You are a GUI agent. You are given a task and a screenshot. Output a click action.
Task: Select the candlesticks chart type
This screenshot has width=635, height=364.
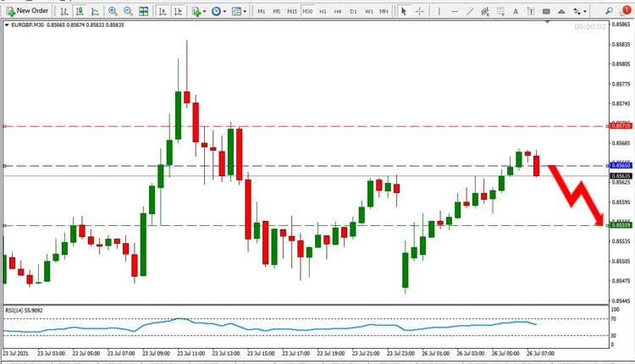coord(80,11)
